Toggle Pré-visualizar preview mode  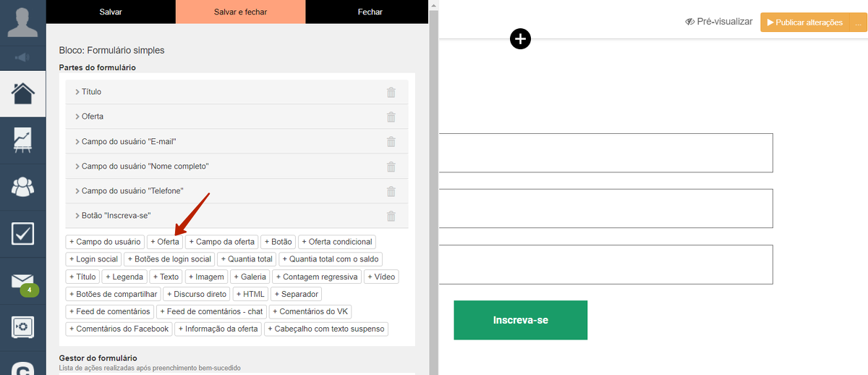pyautogui.click(x=719, y=22)
